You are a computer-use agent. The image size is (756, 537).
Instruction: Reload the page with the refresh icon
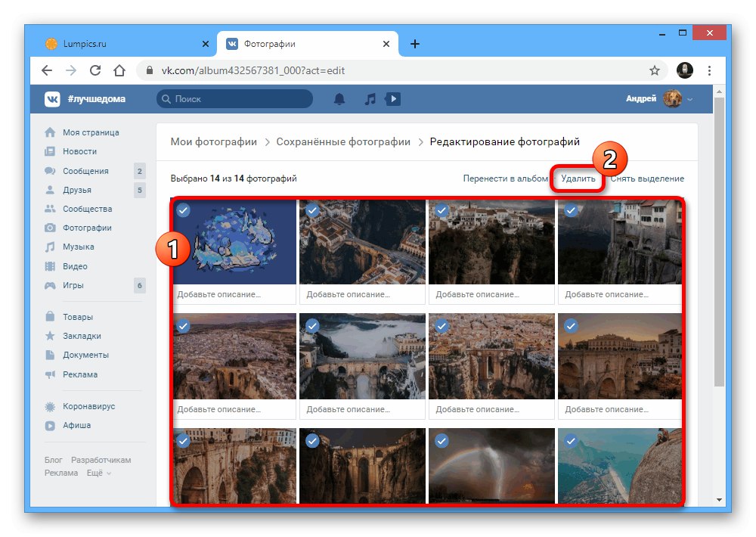click(x=95, y=70)
